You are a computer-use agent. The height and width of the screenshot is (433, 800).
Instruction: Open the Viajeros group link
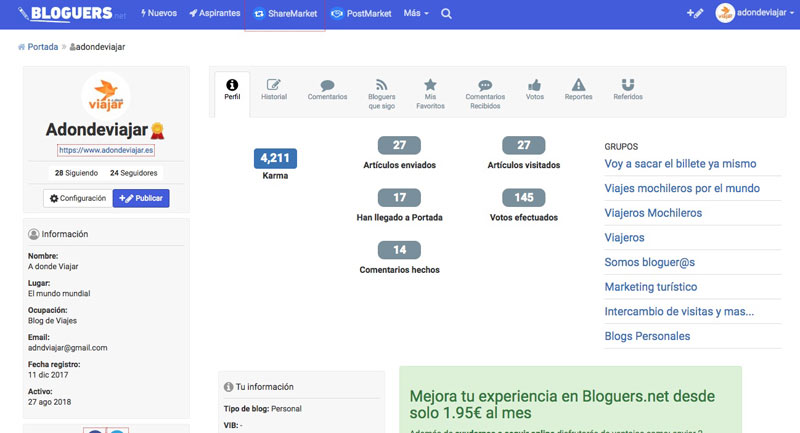coord(624,237)
